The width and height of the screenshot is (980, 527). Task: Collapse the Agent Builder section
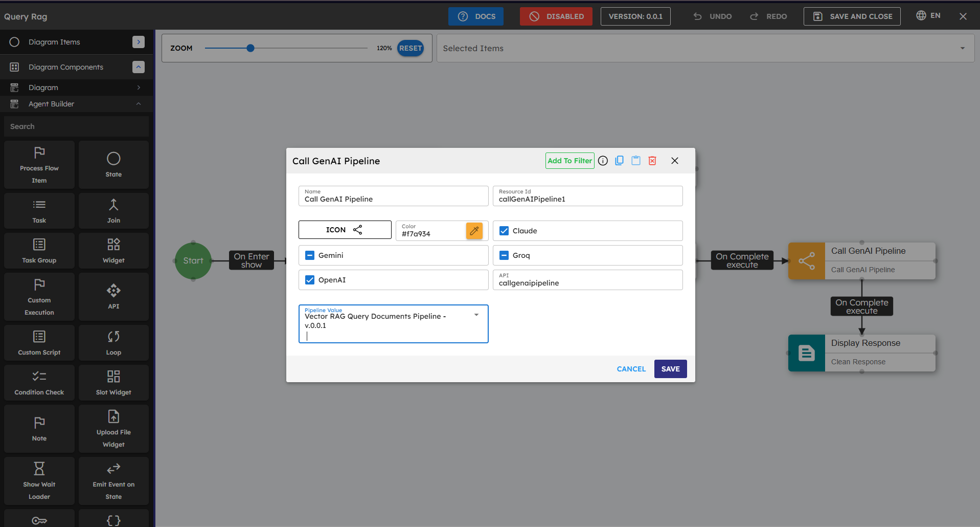coord(138,104)
